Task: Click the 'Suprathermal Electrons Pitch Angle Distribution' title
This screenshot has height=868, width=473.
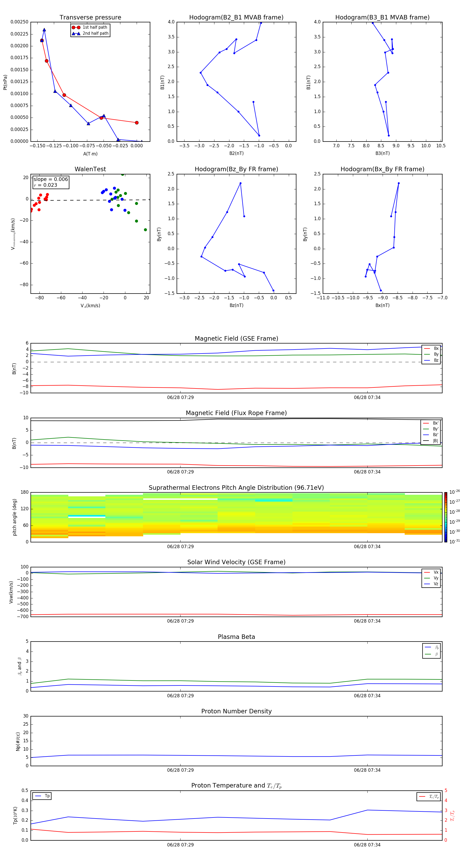Action: point(236,488)
